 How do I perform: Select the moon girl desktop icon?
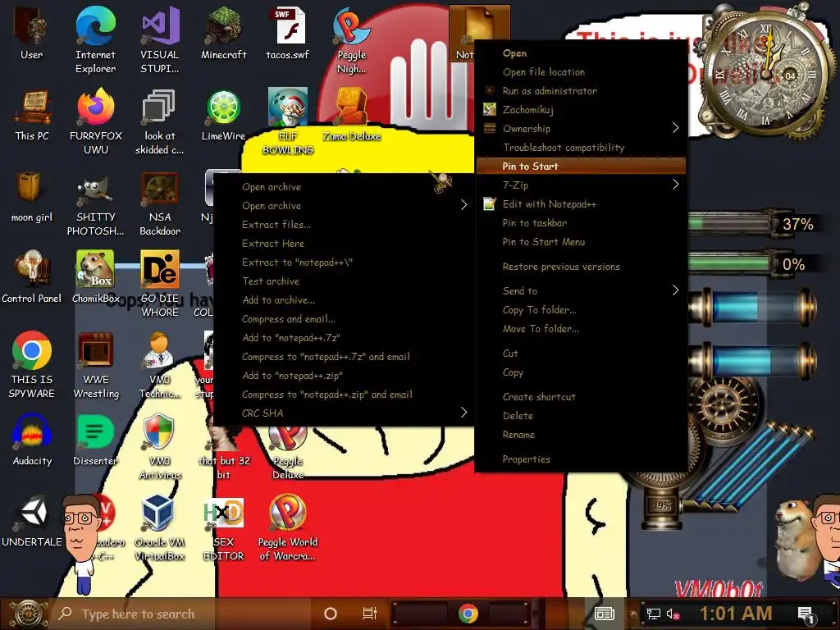pyautogui.click(x=32, y=196)
